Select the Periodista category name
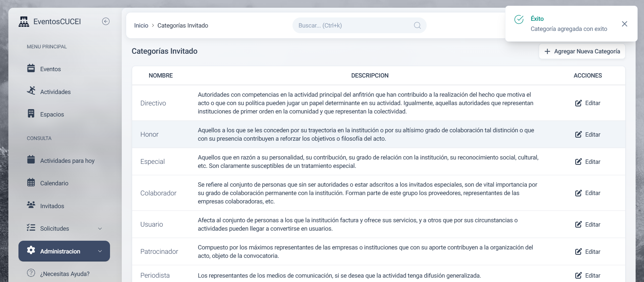Screen dimensions: 644x282 click(x=155, y=275)
